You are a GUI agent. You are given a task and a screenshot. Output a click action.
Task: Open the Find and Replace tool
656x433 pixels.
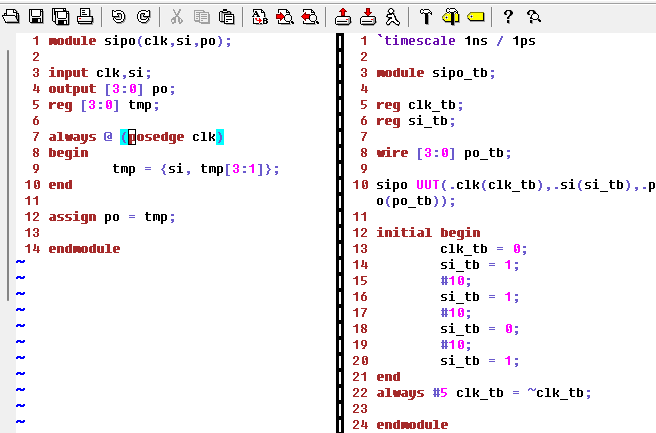pyautogui.click(x=259, y=16)
